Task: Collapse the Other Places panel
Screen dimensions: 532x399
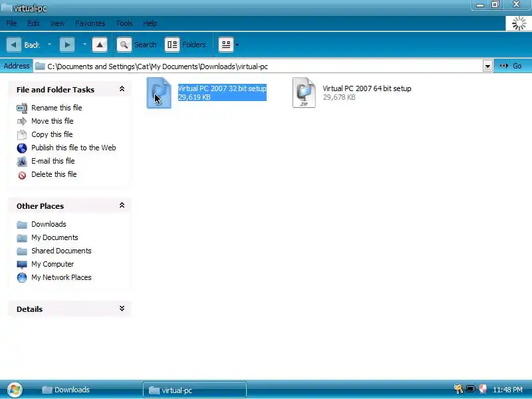Action: [x=122, y=205]
